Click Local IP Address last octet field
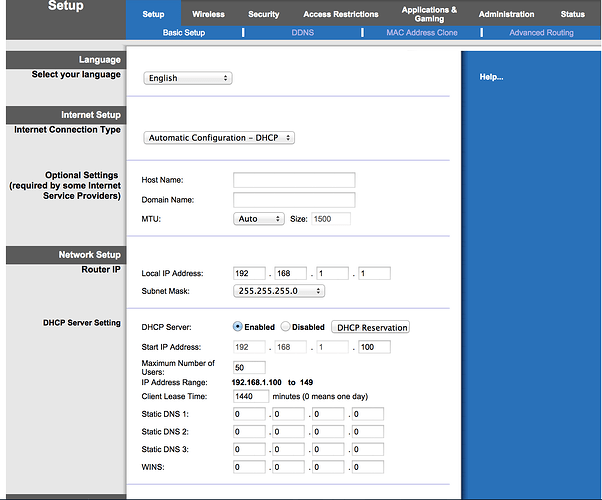 (x=374, y=273)
